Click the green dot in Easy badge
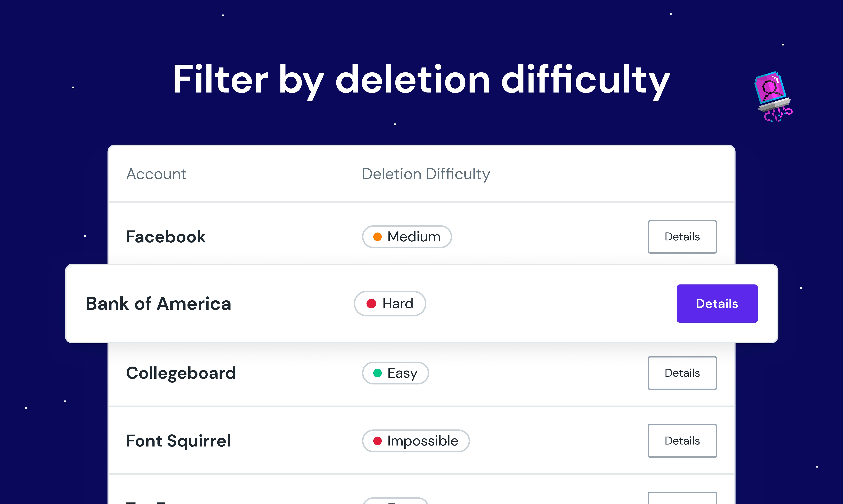843x504 pixels. coord(377,373)
